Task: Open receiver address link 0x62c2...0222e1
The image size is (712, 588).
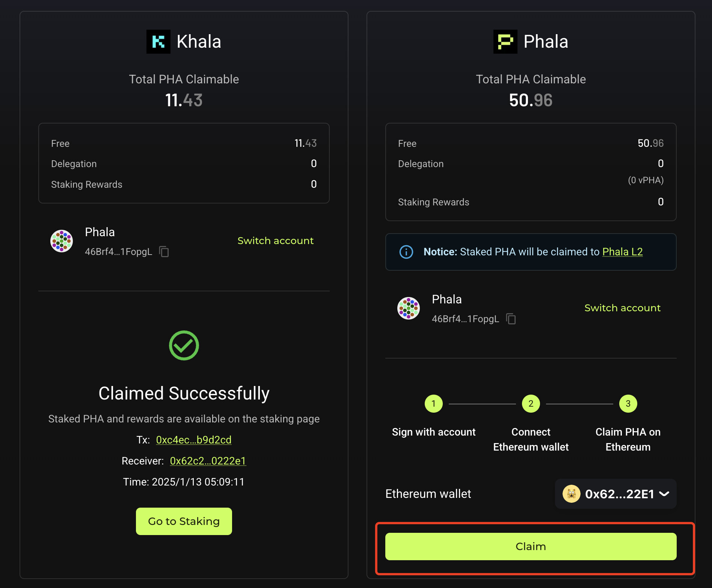Action: point(208,461)
